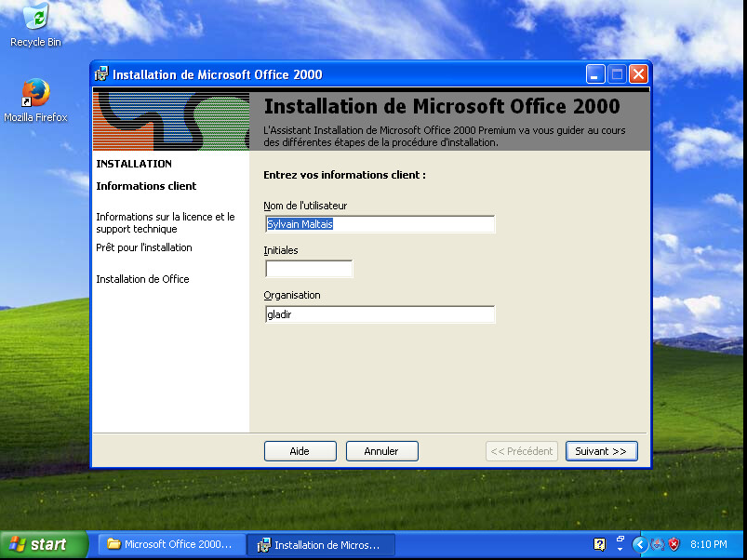Viewport: 747px width, 560px height.
Task: Click the Prêt pour l'installation step
Action: [x=144, y=247]
